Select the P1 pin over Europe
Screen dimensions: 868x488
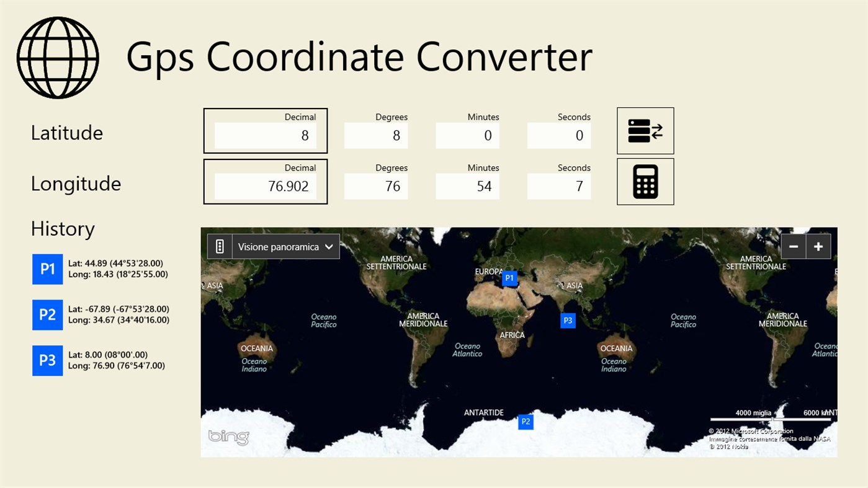point(509,278)
